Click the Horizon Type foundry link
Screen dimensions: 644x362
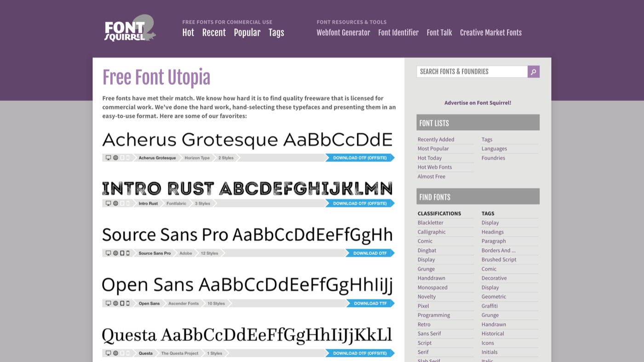pyautogui.click(x=197, y=158)
